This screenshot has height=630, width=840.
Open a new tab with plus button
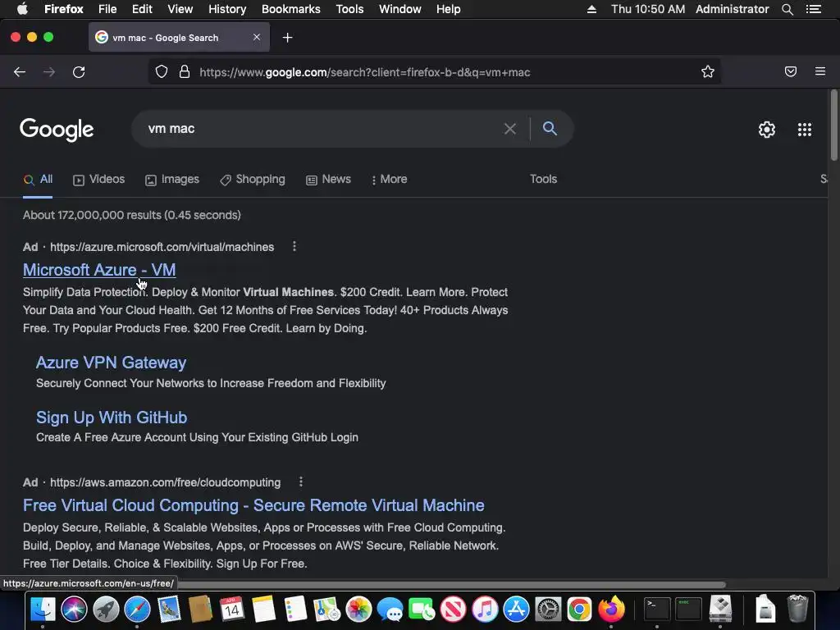tap(288, 38)
